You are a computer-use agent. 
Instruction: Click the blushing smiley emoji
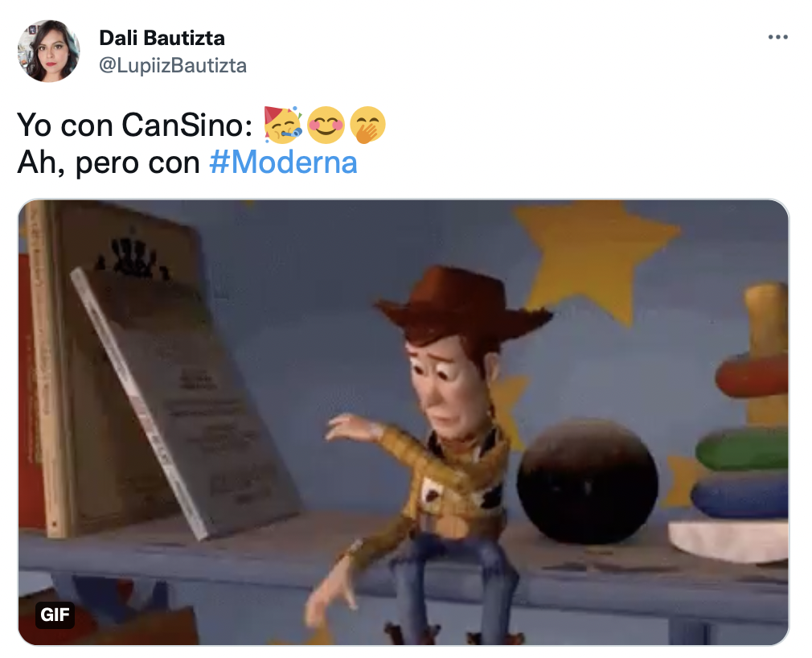tap(326, 125)
